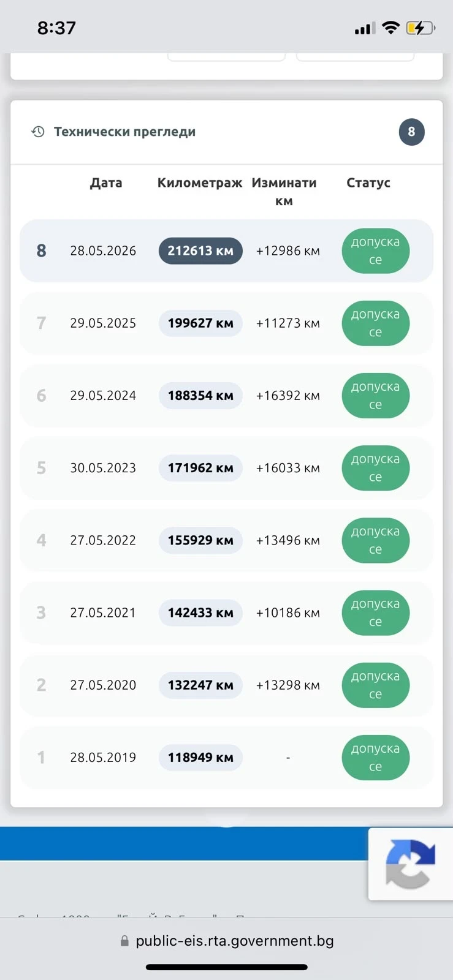Click the reCAPTCHA badge icon
453x980 pixels.
pos(410,864)
